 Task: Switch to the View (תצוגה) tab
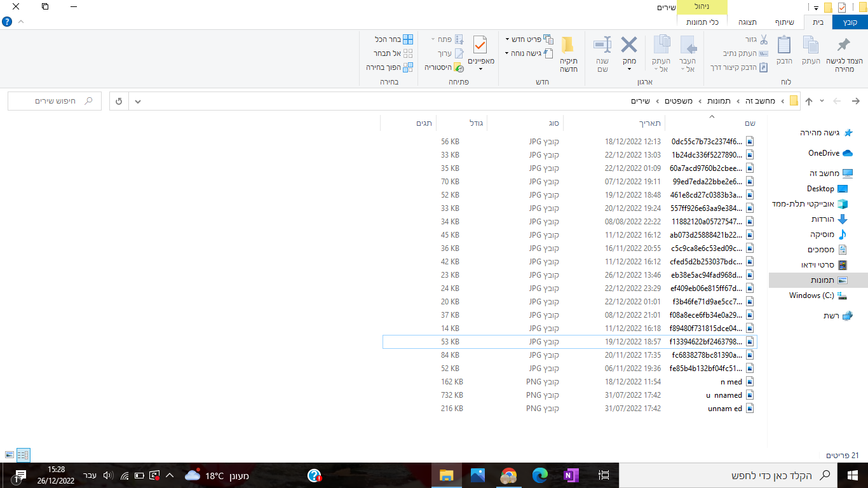coord(747,22)
